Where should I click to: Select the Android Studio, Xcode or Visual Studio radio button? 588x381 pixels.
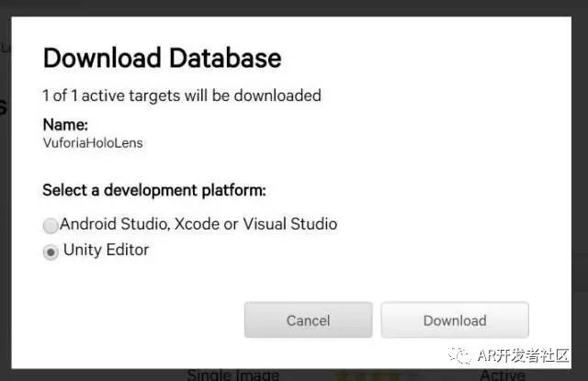coord(51,226)
